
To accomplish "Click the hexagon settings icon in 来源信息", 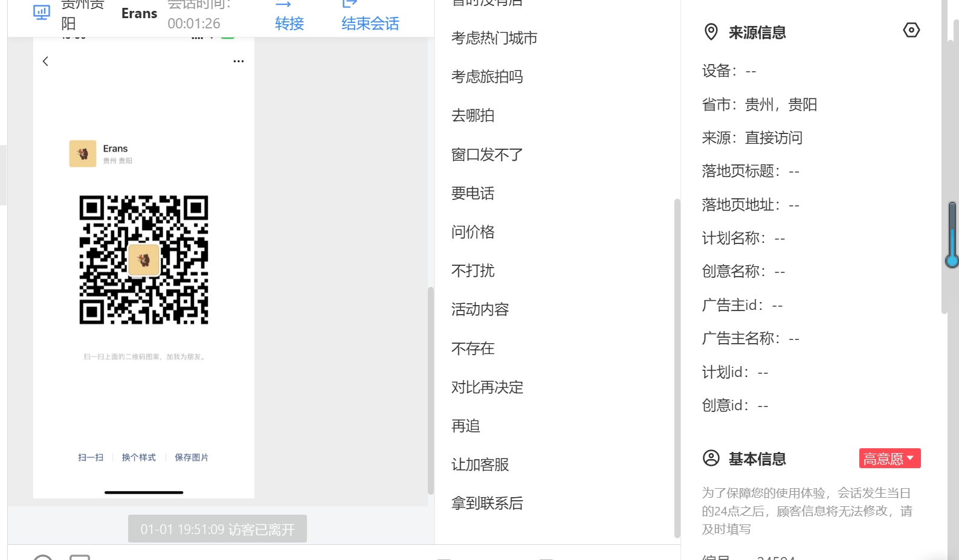I will pyautogui.click(x=911, y=30).
